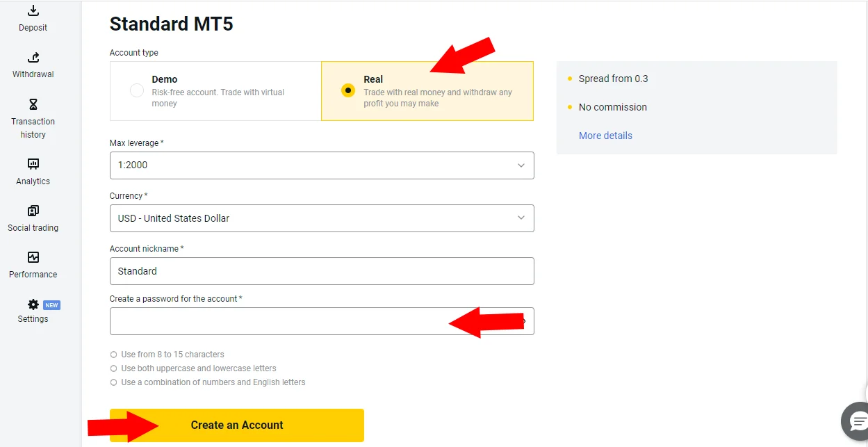868x447 pixels.
Task: Open the chat support widget
Action: click(856, 422)
